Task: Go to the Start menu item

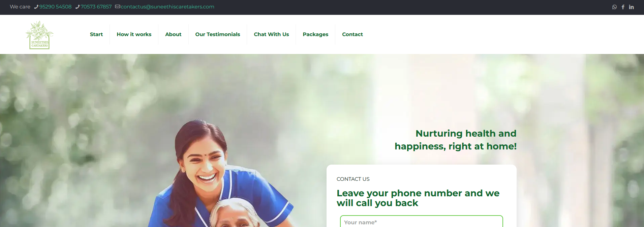Action: (96, 34)
